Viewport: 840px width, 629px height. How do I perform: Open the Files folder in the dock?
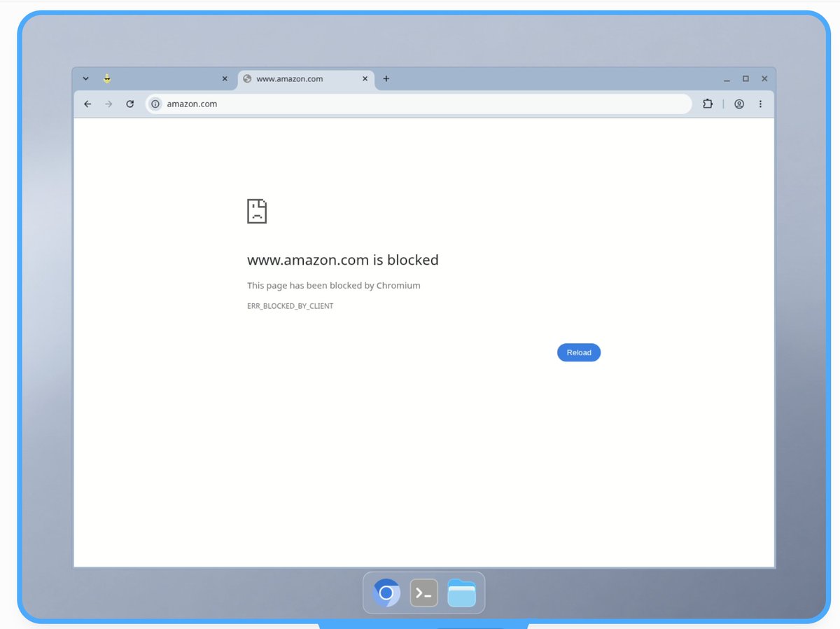461,593
